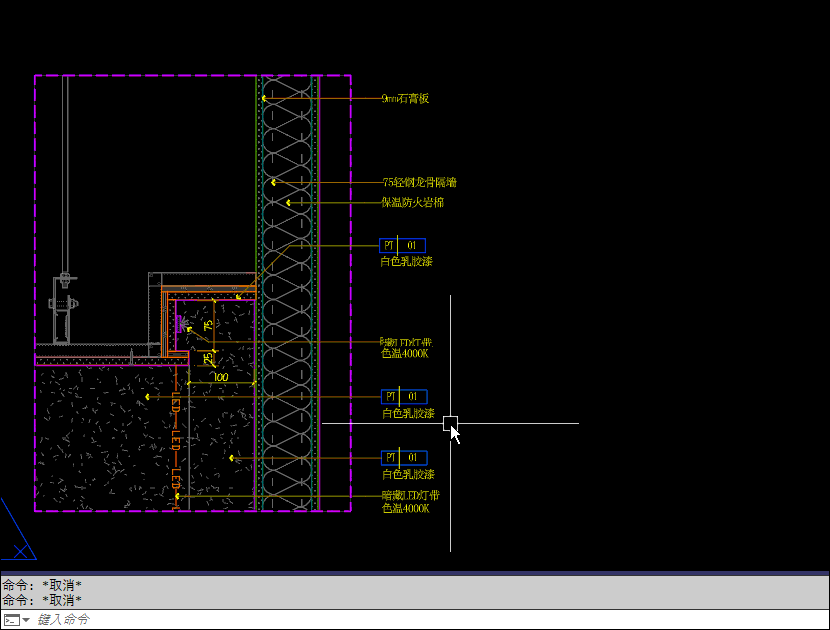
Task: Select the 75 vertical dimension text
Action: pos(208,326)
